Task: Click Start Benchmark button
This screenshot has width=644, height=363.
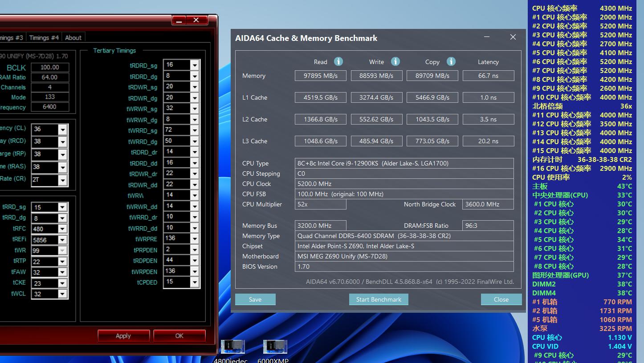Action: click(x=379, y=299)
